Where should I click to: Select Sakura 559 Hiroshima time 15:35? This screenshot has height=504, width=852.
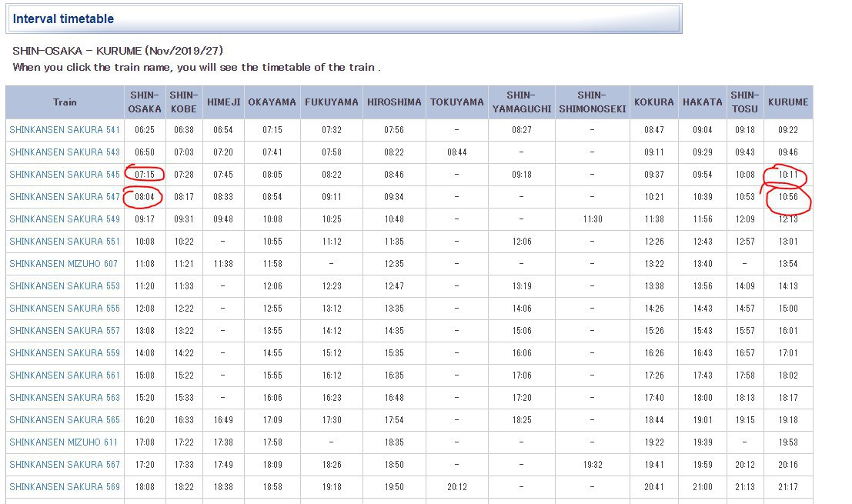[x=394, y=352]
